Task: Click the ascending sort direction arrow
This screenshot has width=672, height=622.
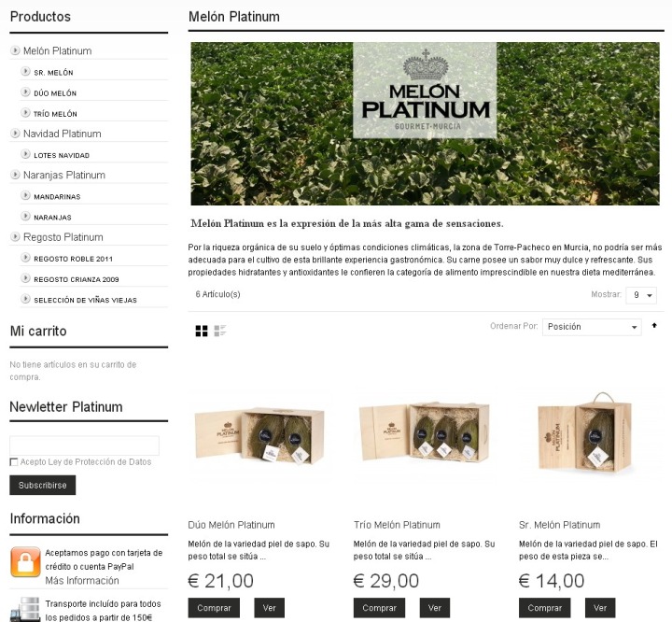Action: pos(654,326)
